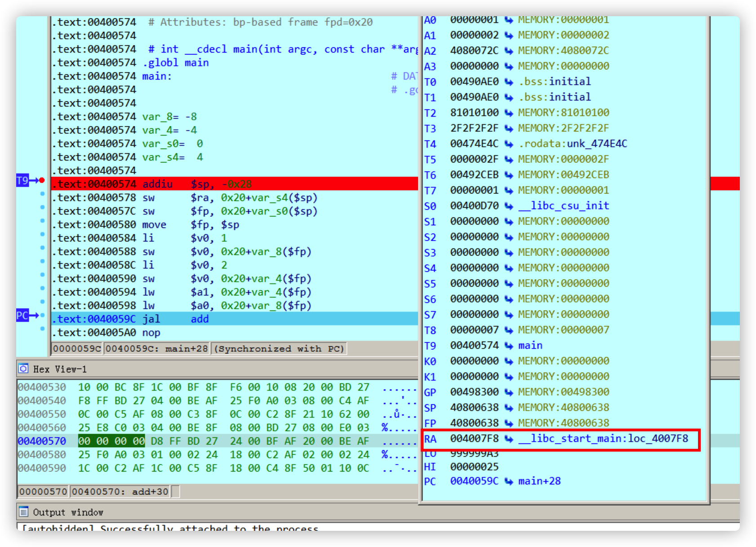Click the jump arrow beside register T3
Image resolution: width=756 pixels, height=547 pixels.
[508, 128]
